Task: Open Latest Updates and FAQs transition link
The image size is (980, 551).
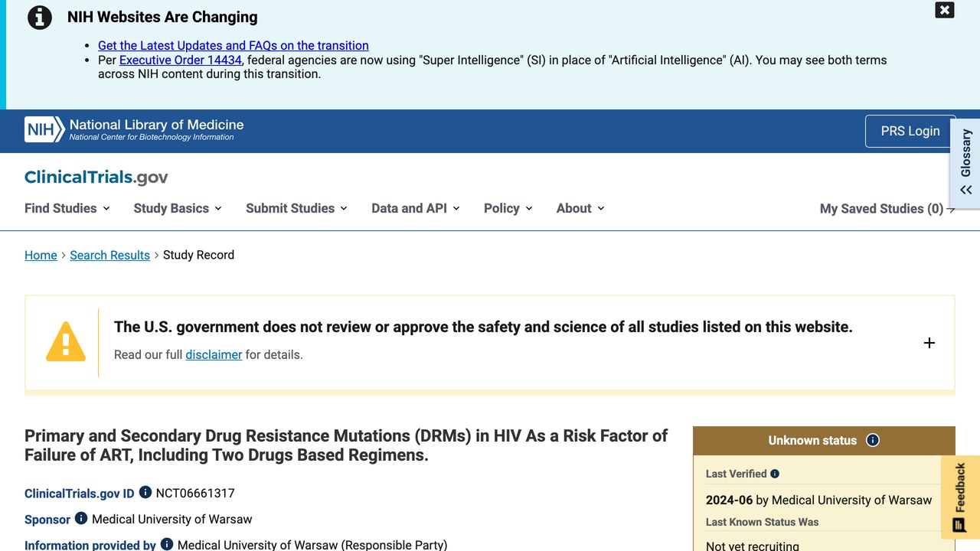Action: (x=234, y=45)
